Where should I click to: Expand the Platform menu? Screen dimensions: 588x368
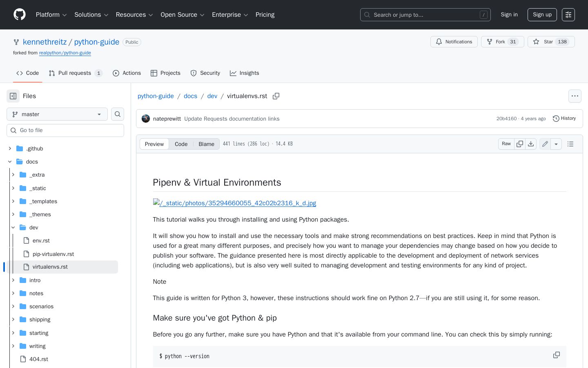[51, 15]
